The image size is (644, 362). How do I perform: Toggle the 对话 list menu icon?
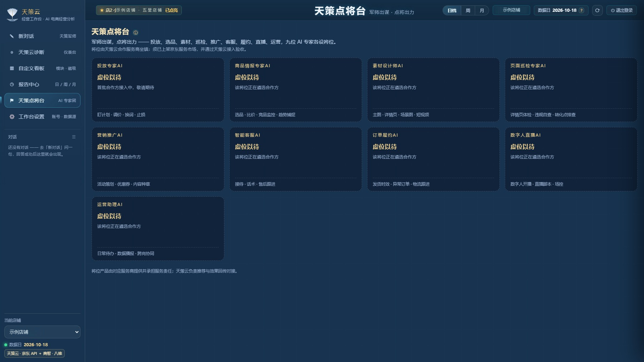point(74,137)
